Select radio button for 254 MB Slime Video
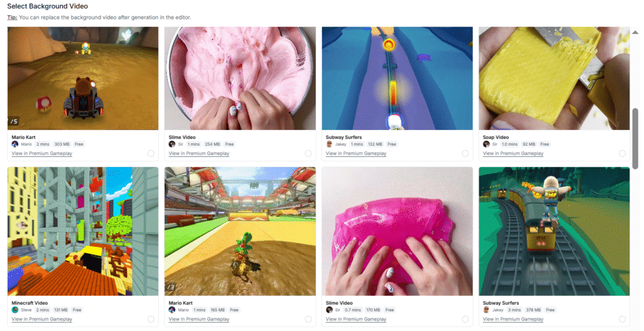Viewport: 644px width, 331px height. click(x=308, y=153)
